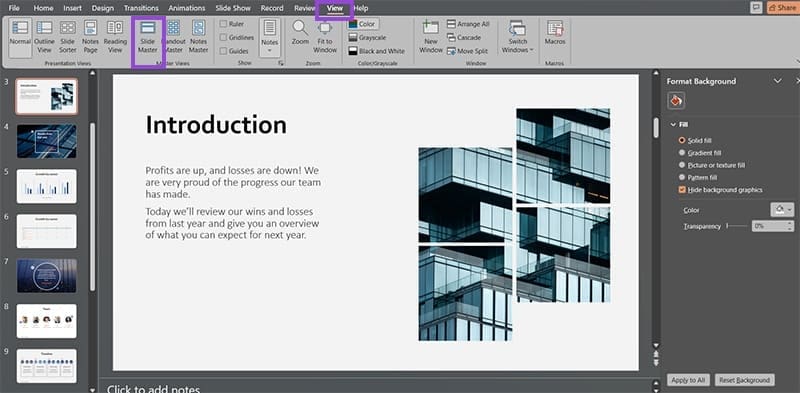Select slide 9 thumbnail
This screenshot has width=800, height=393.
point(46,366)
